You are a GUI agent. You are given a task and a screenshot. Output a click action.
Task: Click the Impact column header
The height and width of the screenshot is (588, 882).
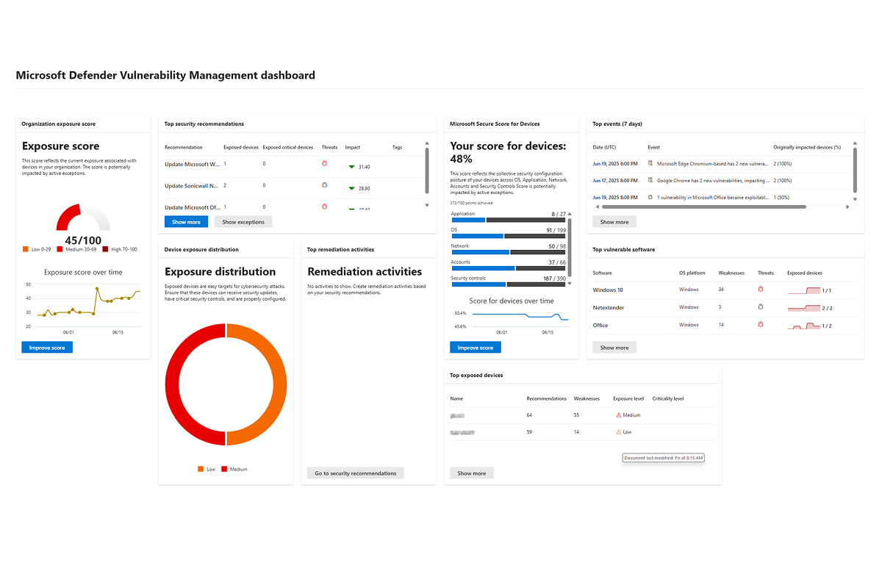351,147
